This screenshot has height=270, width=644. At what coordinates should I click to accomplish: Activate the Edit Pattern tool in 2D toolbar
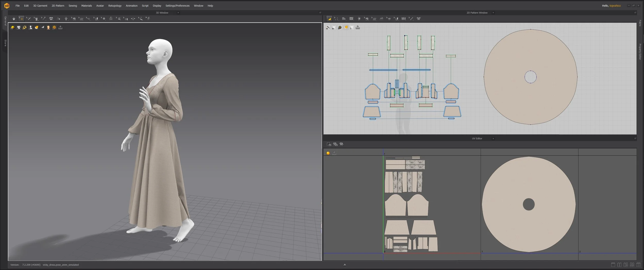tap(329, 19)
